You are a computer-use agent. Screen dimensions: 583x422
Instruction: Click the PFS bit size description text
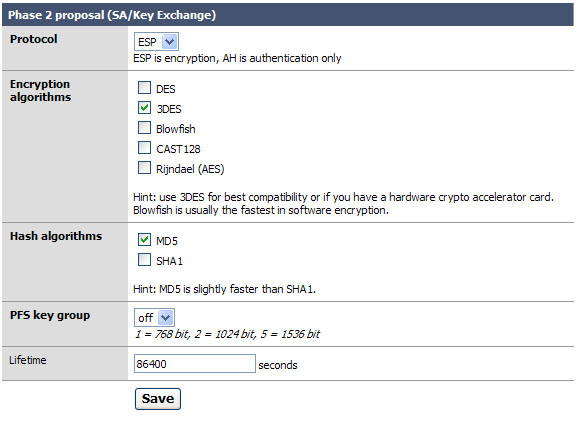point(227,334)
